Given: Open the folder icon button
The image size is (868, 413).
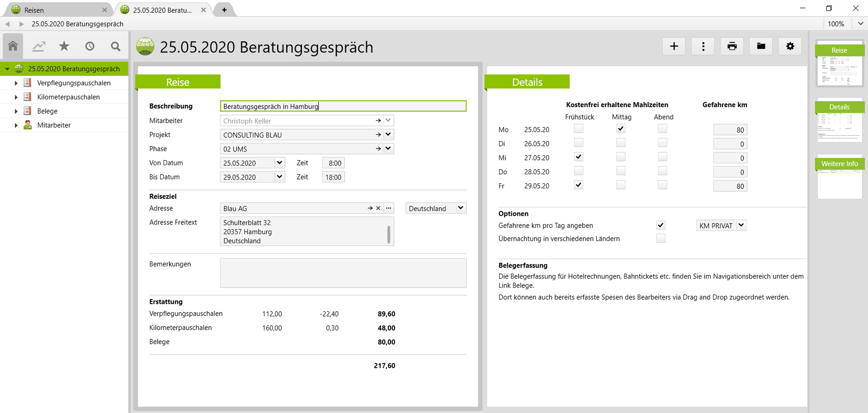Looking at the screenshot, I should [x=761, y=46].
